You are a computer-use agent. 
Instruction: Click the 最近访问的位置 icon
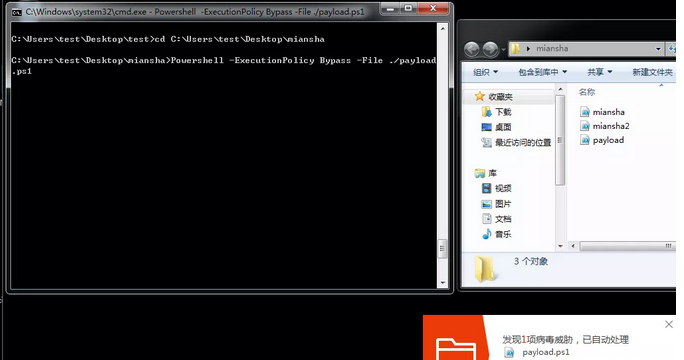(x=487, y=143)
